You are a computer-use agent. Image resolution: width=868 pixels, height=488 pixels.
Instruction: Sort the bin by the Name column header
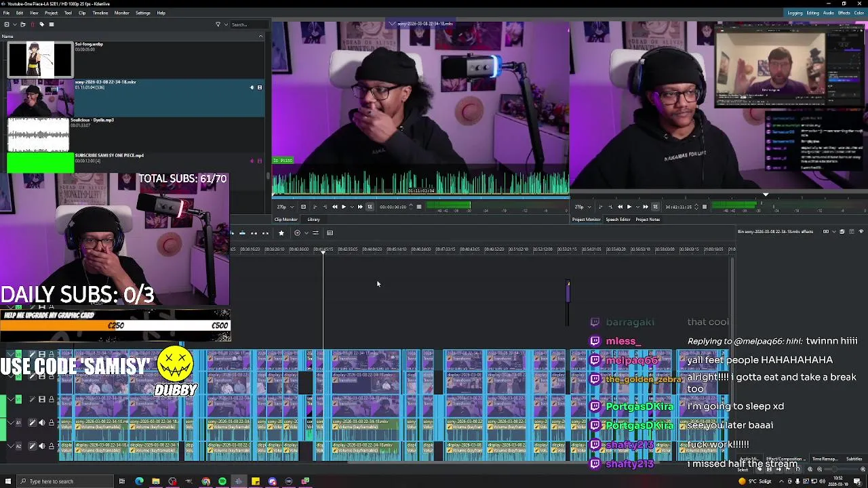click(132, 36)
